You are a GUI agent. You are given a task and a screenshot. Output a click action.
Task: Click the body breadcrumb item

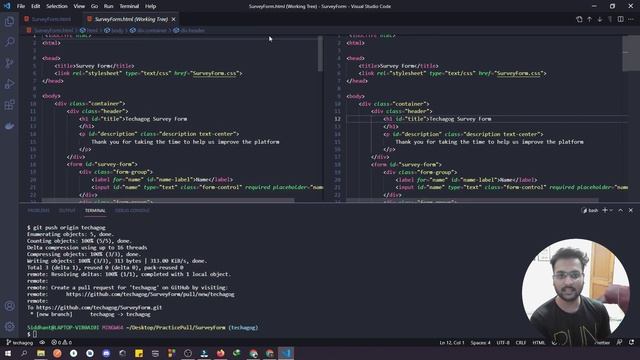pyautogui.click(x=114, y=30)
